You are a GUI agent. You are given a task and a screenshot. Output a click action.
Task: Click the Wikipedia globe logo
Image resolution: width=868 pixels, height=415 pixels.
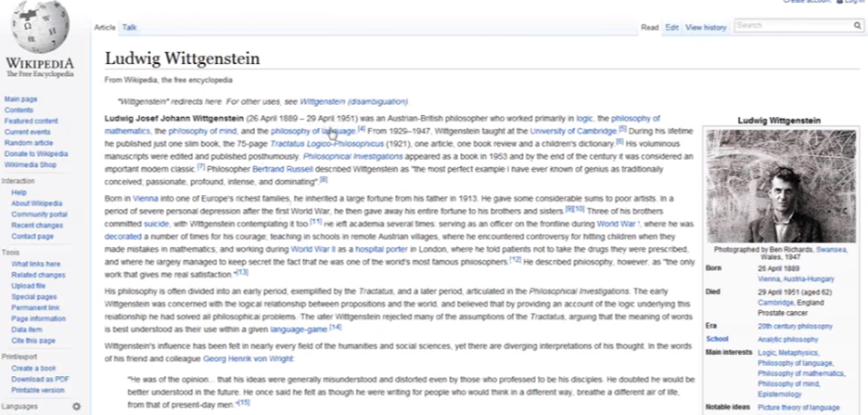pos(40,27)
